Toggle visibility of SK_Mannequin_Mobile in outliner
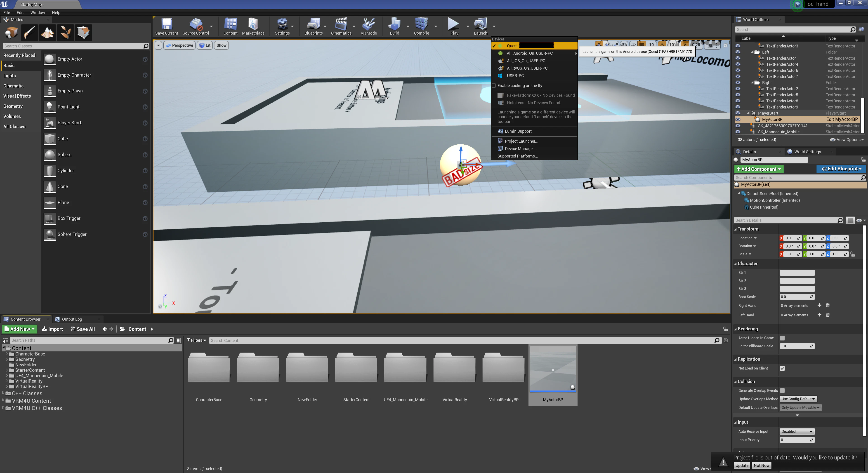Screen dimensions: 868x473 pos(738,132)
